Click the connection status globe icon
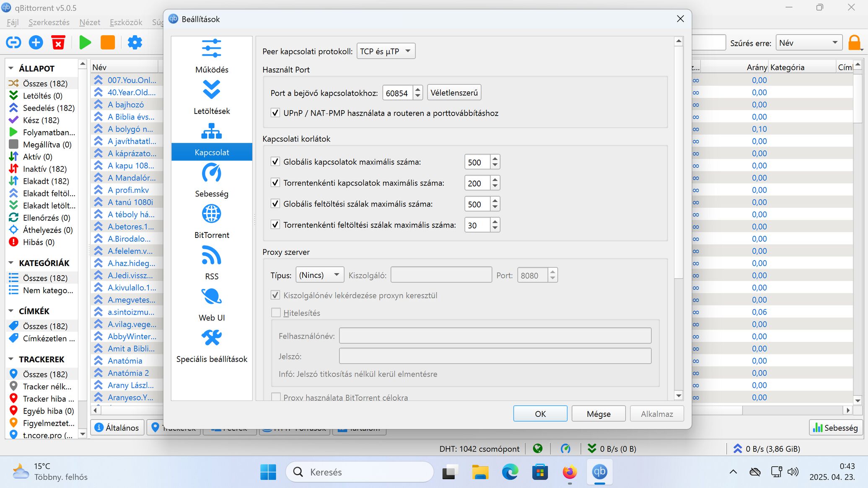 click(538, 449)
